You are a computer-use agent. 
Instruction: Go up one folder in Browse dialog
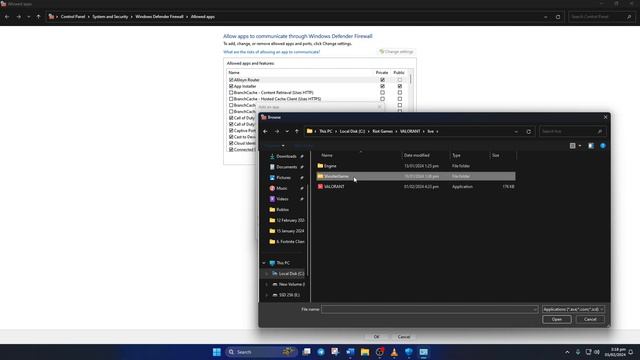[297, 131]
